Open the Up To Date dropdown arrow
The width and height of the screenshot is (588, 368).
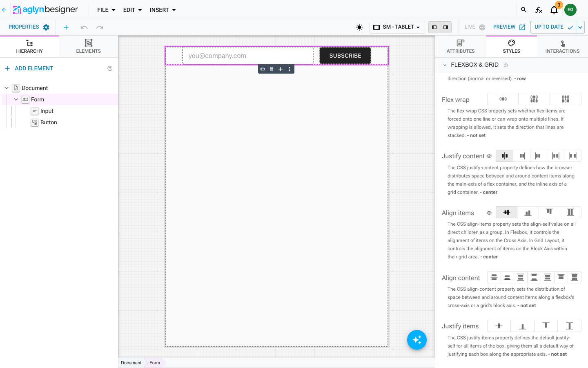point(580,27)
